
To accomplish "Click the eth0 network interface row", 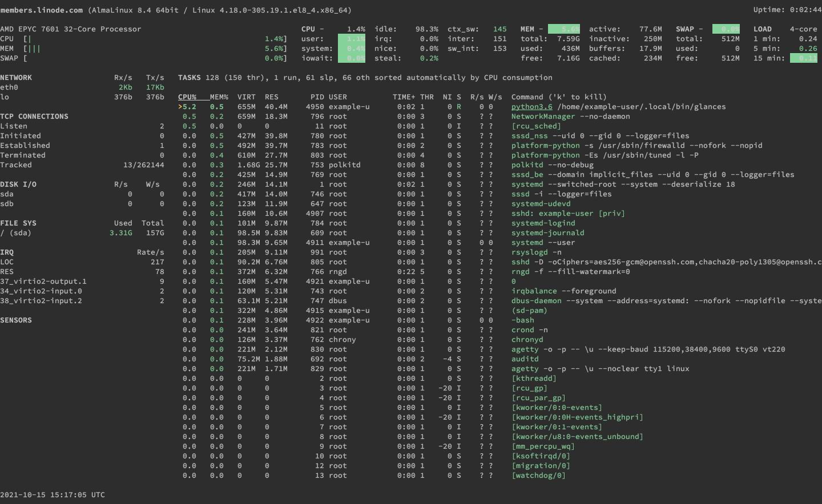I will click(x=9, y=87).
